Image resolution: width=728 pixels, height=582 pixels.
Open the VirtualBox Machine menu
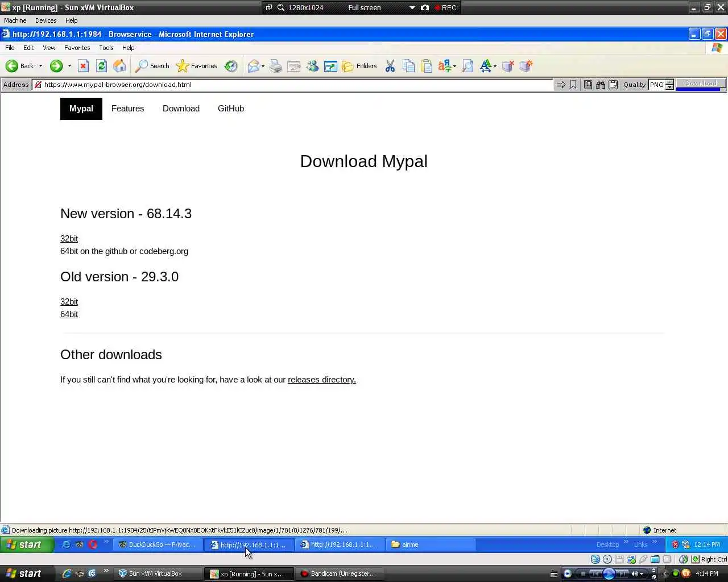tap(15, 20)
